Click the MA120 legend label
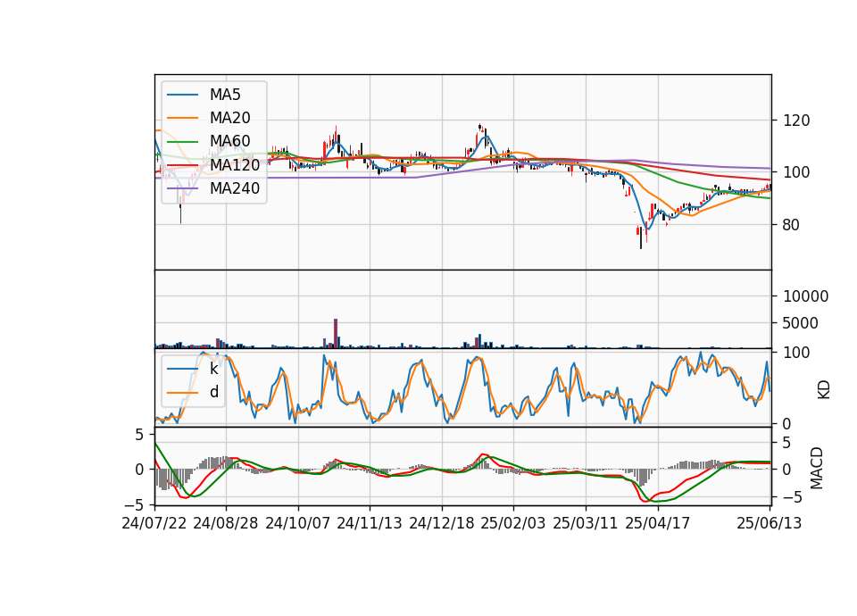The width and height of the screenshot is (857, 616). (x=235, y=164)
